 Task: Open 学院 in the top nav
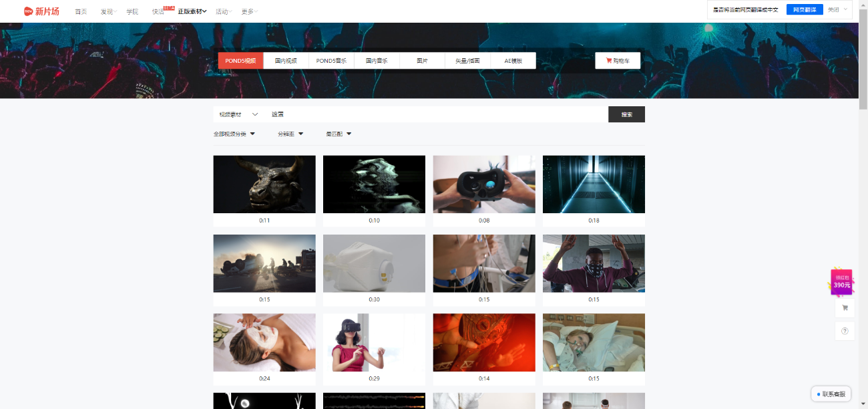tap(132, 11)
